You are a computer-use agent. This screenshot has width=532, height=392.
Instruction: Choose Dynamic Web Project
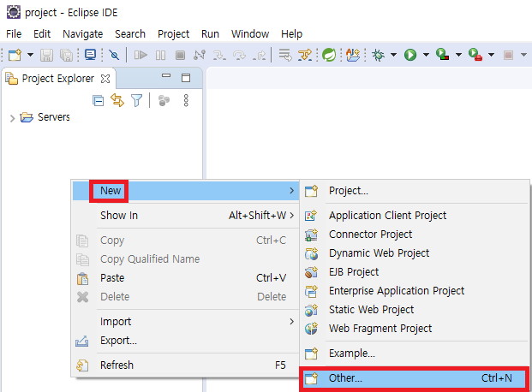click(415, 253)
